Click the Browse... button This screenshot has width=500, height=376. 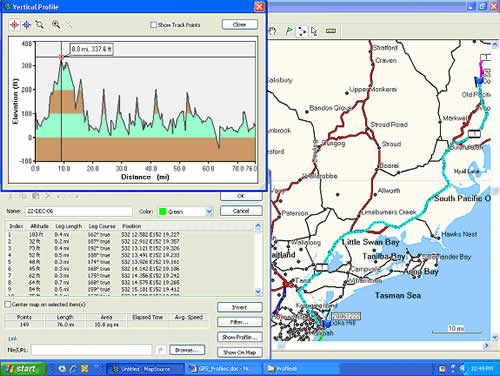[x=187, y=350]
